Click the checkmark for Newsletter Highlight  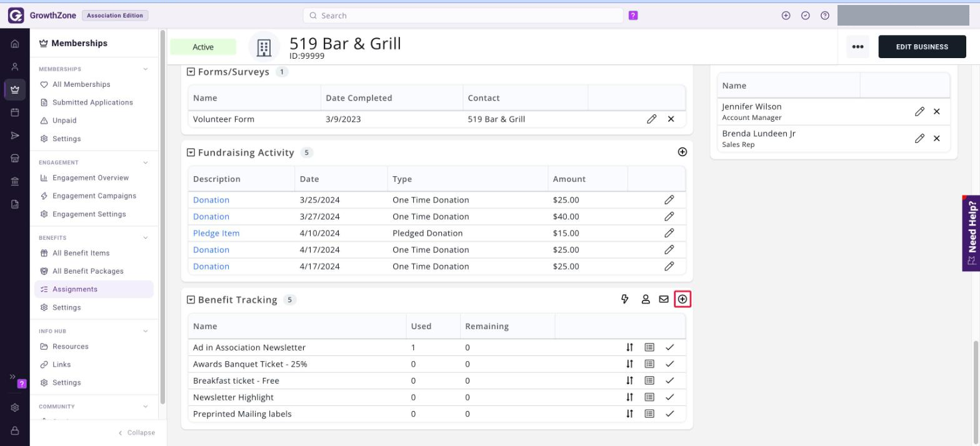coord(670,397)
